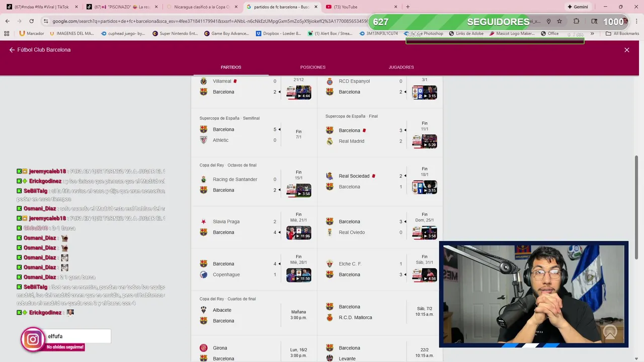Image resolution: width=644 pixels, height=362 pixels.
Task: Play RCD Espanyol match 3:15 highlight video
Action: tap(425, 93)
